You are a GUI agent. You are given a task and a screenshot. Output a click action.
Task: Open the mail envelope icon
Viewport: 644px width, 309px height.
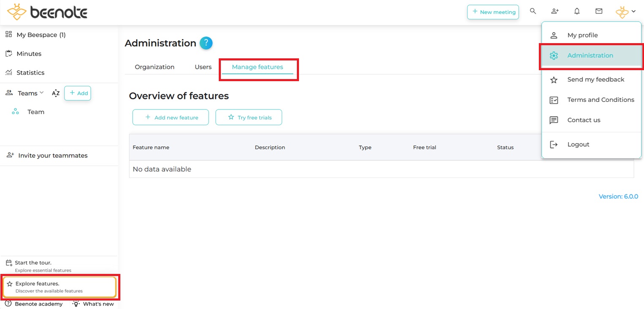click(599, 11)
